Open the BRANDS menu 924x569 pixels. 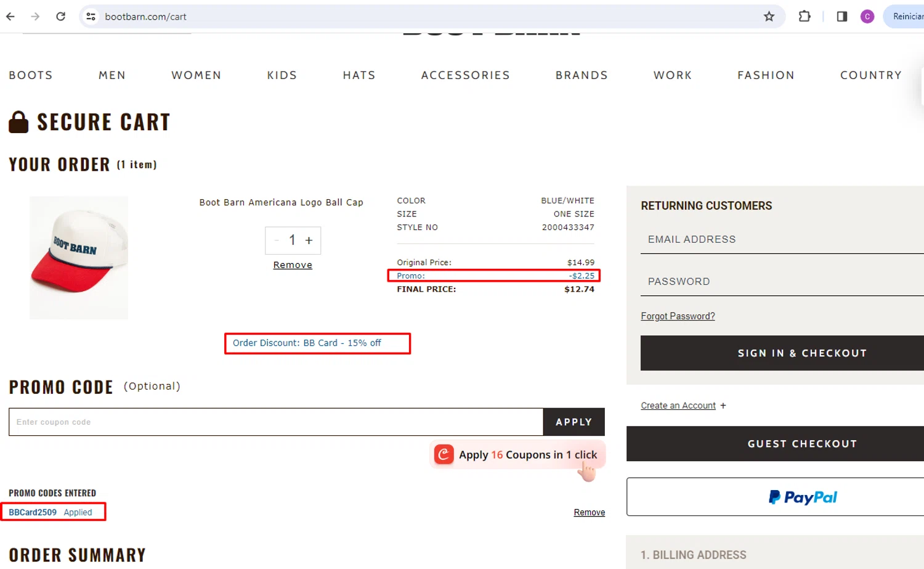[x=582, y=75]
